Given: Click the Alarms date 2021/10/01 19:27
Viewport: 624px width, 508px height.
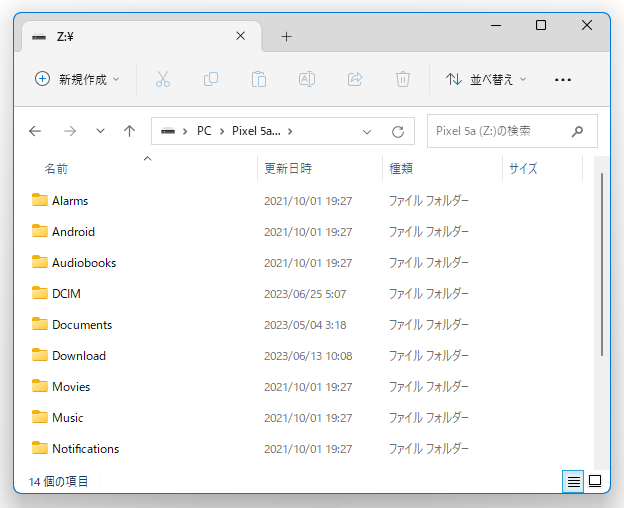Looking at the screenshot, I should (x=308, y=200).
